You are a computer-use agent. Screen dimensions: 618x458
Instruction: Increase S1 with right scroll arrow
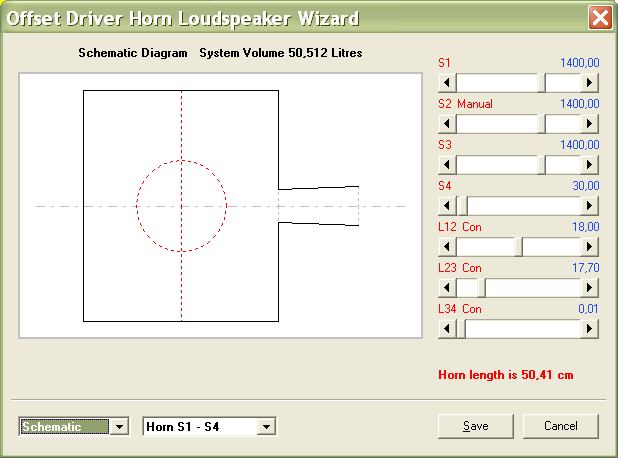[x=590, y=83]
